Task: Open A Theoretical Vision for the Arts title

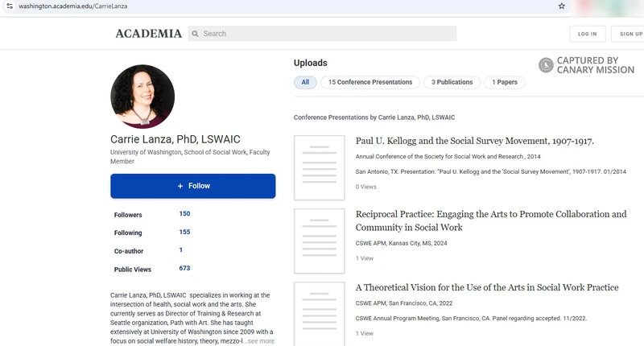Action: click(x=487, y=287)
